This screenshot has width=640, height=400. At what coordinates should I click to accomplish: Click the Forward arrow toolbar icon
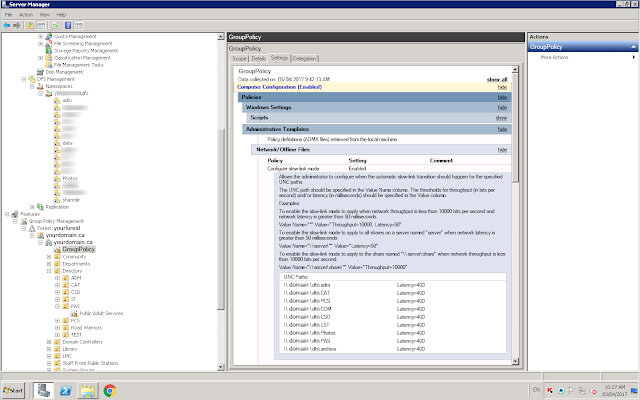[17, 25]
